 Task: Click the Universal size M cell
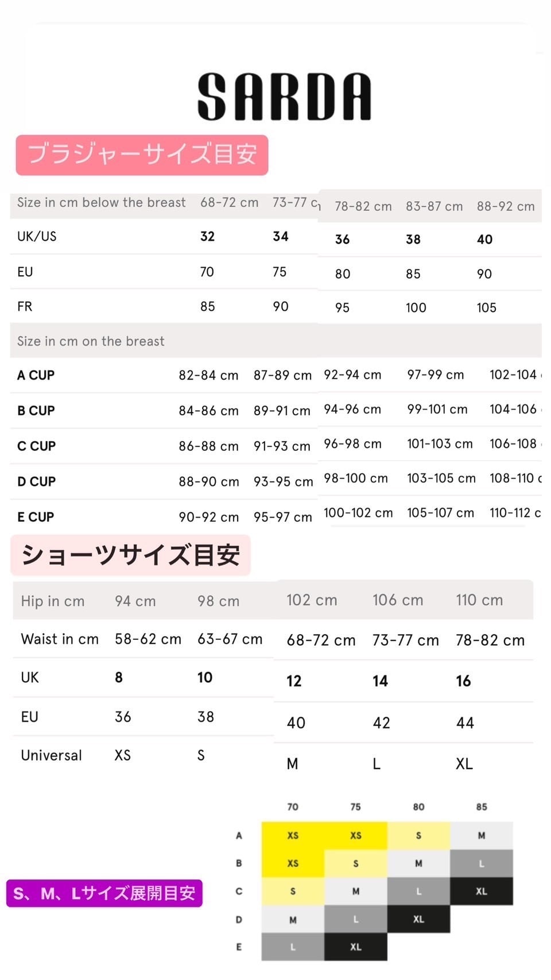coord(292,763)
